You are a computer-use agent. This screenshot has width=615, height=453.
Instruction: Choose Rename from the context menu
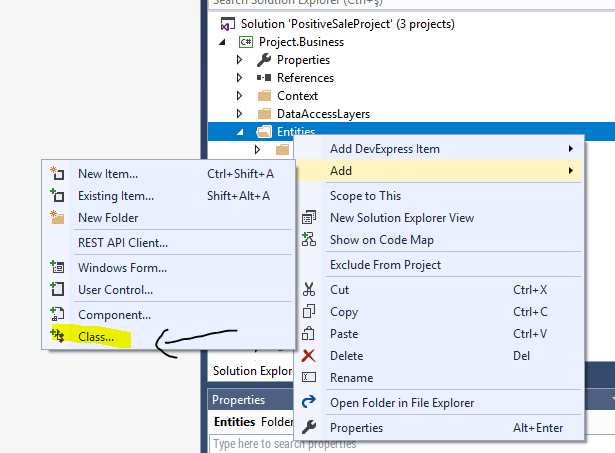(439, 378)
